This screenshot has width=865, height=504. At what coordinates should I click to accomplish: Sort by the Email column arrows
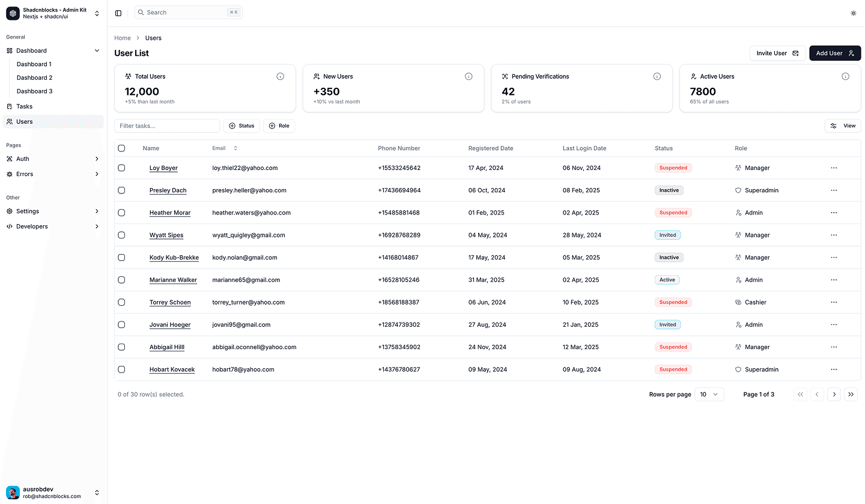235,148
